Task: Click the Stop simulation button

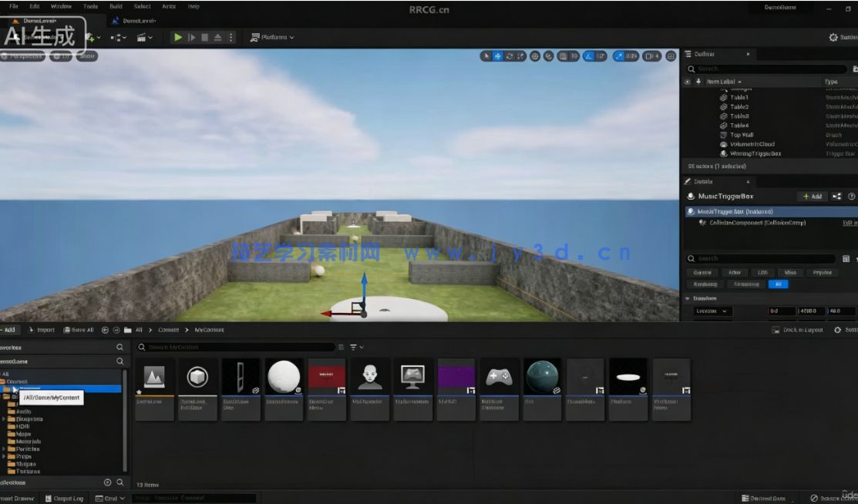Action: (204, 37)
